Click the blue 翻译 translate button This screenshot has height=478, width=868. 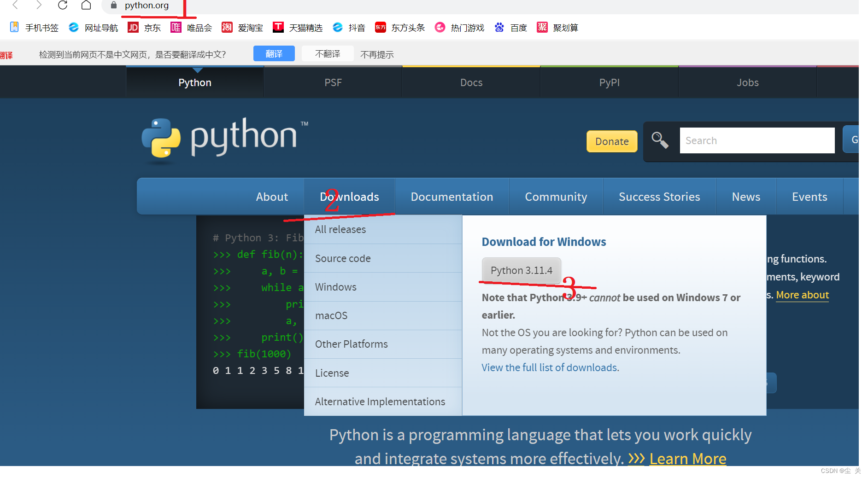[x=274, y=54]
